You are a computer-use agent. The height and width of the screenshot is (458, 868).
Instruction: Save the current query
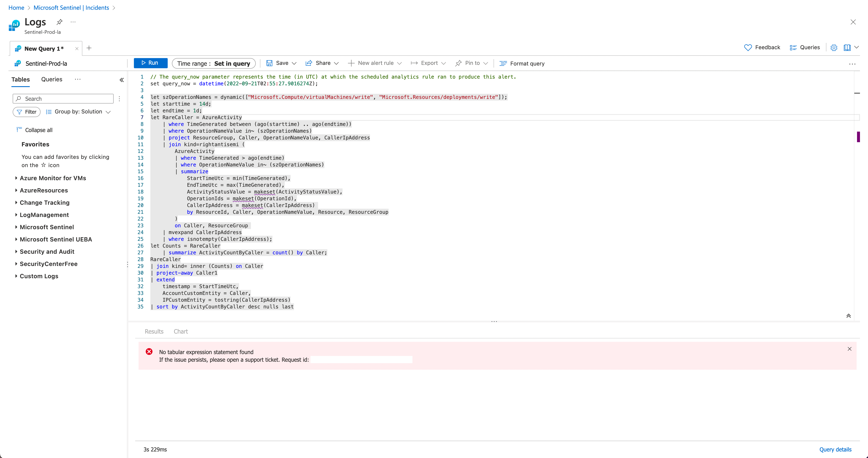tap(281, 63)
